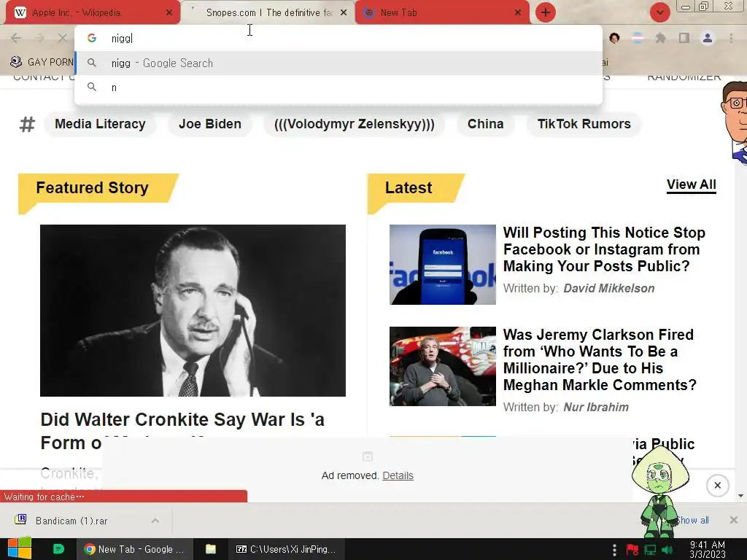Open the 'Did Walter Cronkite Say War' headline
747x560 pixels.
click(x=182, y=431)
